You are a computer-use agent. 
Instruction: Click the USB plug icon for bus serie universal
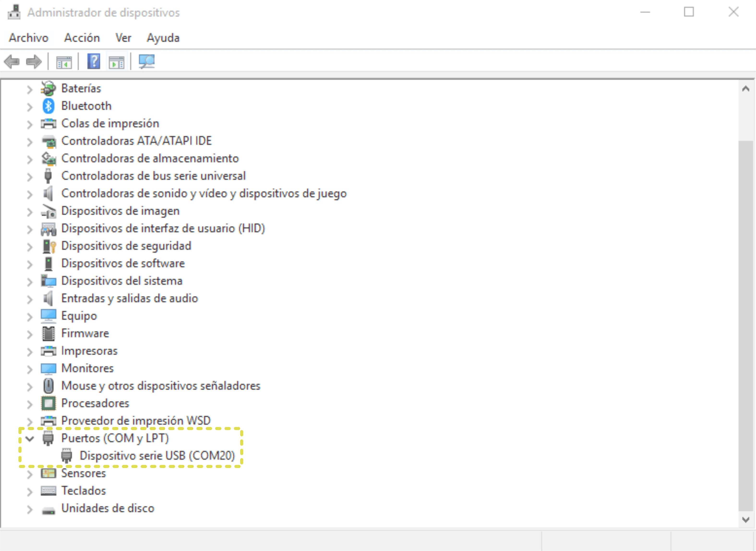click(48, 176)
